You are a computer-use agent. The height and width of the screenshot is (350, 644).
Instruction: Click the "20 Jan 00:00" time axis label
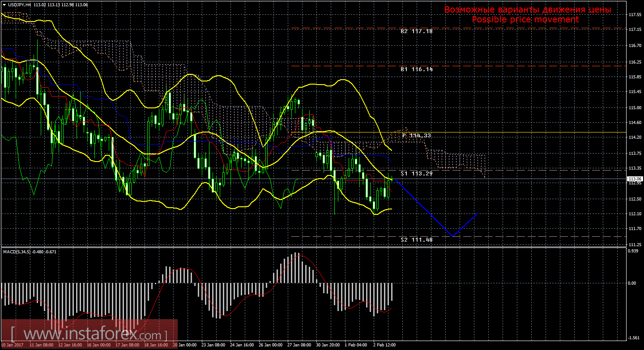point(186,346)
